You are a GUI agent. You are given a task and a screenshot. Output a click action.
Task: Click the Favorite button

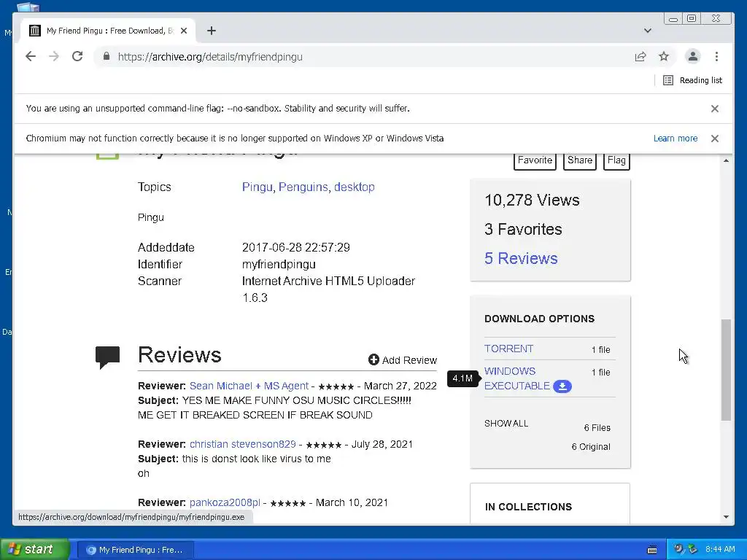click(535, 160)
